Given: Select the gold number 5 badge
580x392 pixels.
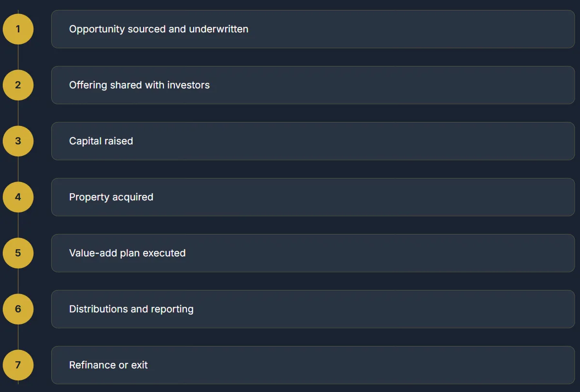Looking at the screenshot, I should pos(18,253).
